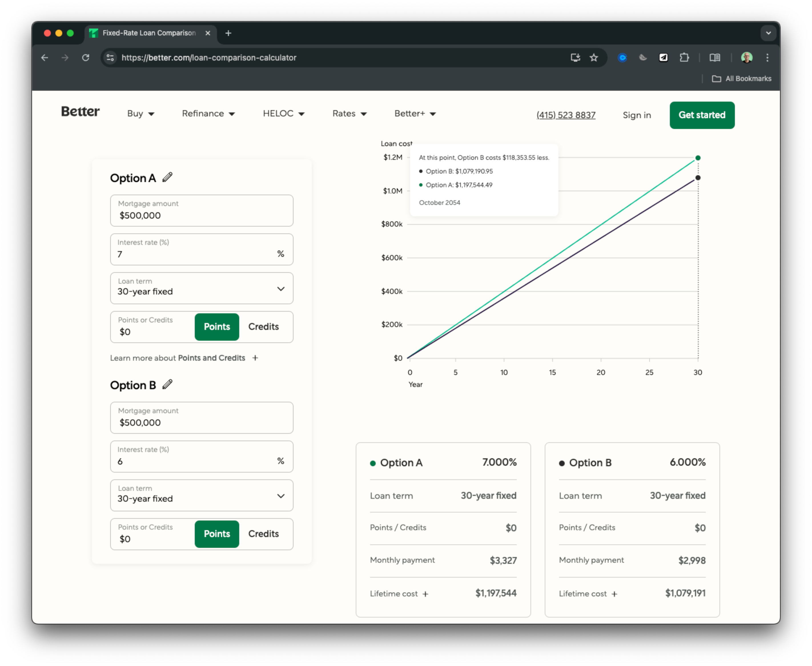812x666 pixels.
Task: Click the Option A endpoint on the chart
Action: (x=698, y=158)
